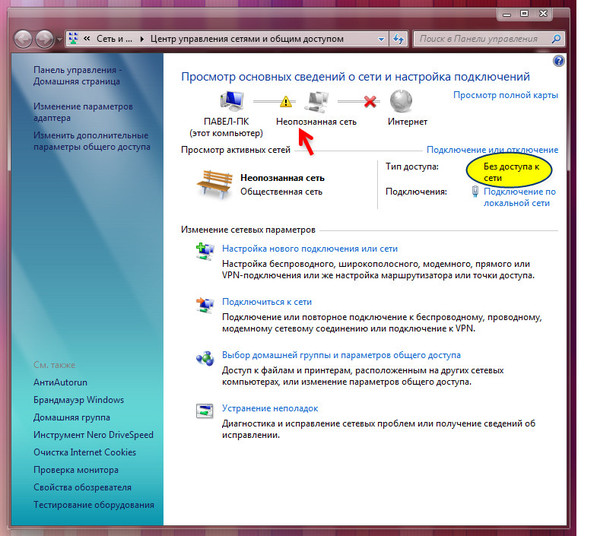
Task: Click 'Неопознанная сеть' label in network map
Action: click(x=316, y=122)
